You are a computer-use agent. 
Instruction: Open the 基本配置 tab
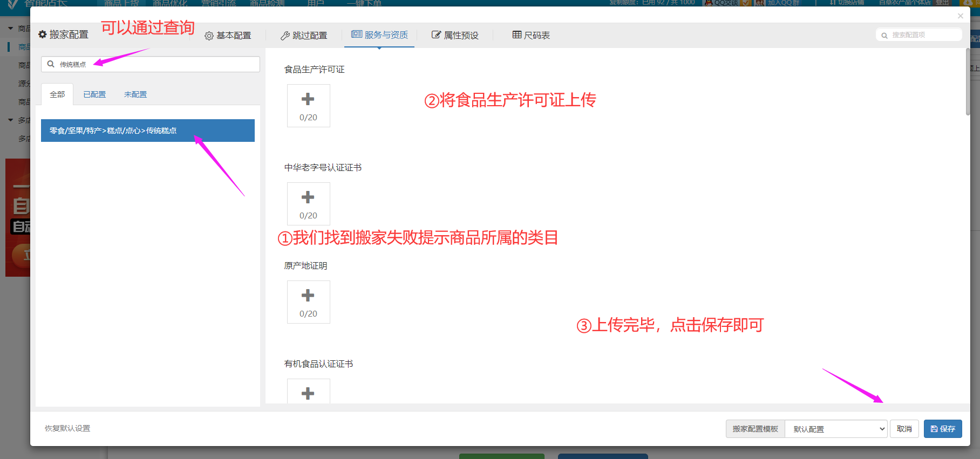(228, 36)
